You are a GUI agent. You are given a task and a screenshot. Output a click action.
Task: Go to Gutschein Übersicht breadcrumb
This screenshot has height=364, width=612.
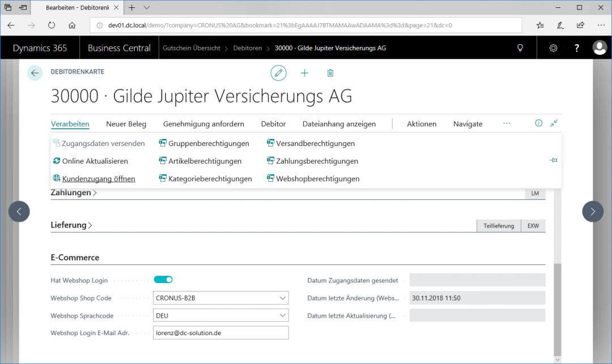point(192,48)
